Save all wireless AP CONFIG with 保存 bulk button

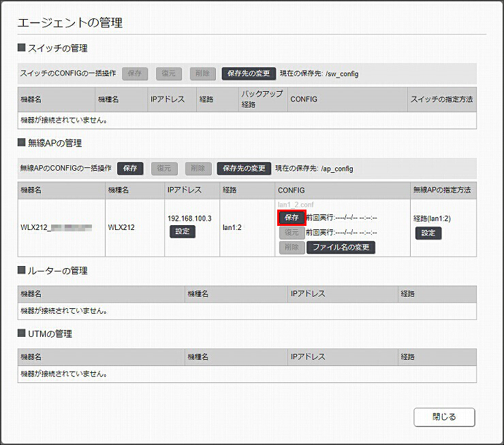(130, 168)
